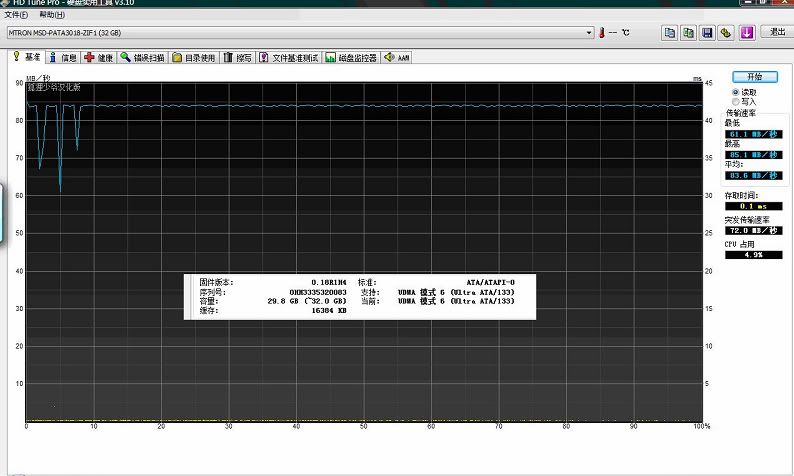This screenshot has height=476, width=794.
Task: Click the copy text to clipboard icon
Action: point(669,32)
